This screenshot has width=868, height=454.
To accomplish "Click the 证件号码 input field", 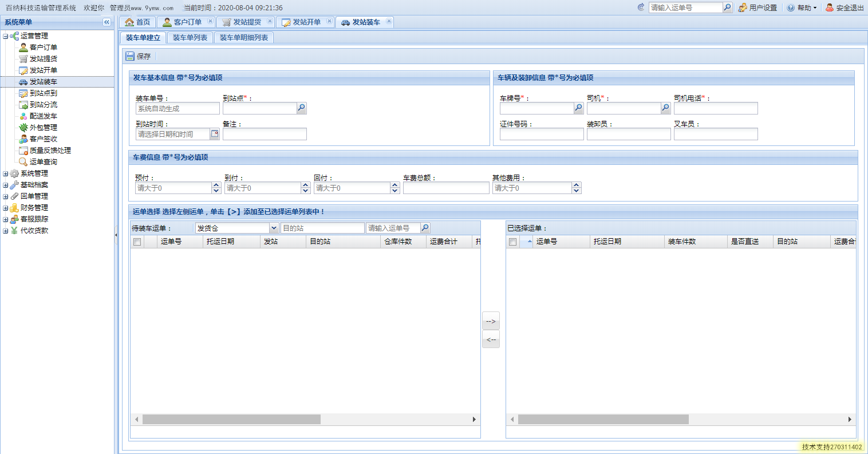I will (542, 134).
